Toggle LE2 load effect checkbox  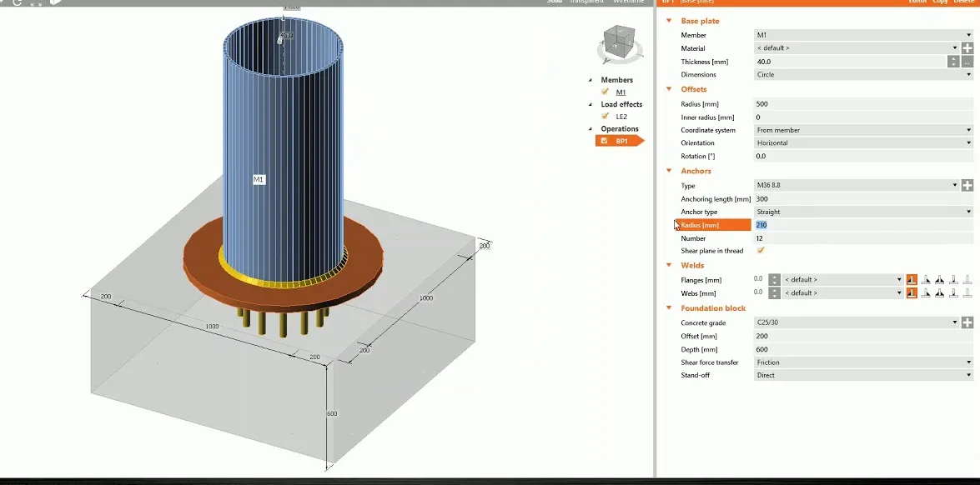605,116
